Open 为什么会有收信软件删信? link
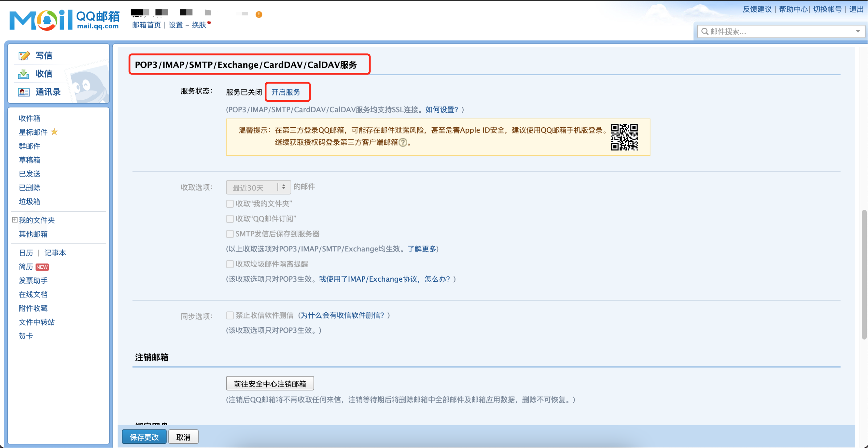The width and height of the screenshot is (868, 448). [342, 316]
